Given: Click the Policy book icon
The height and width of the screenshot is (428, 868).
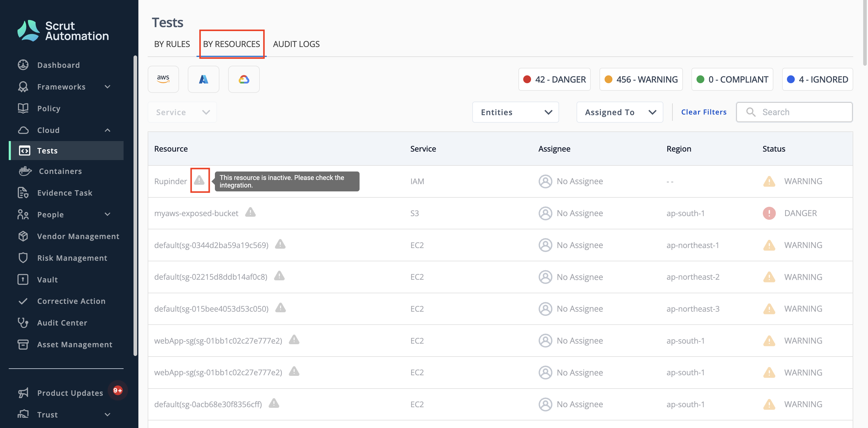Looking at the screenshot, I should click(x=23, y=108).
